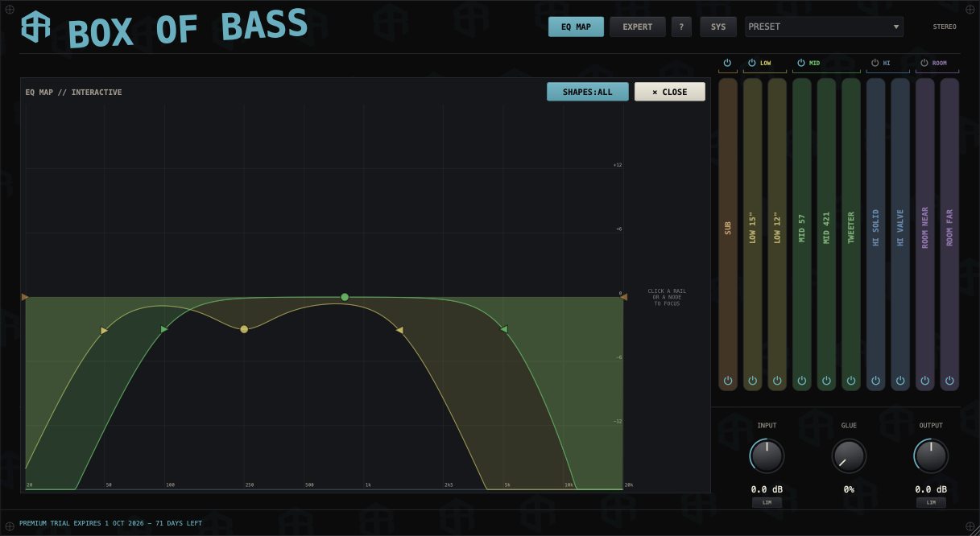Toggle power on the HI VALVE channel strip
Viewport: 980px width, 536px height.
click(900, 380)
